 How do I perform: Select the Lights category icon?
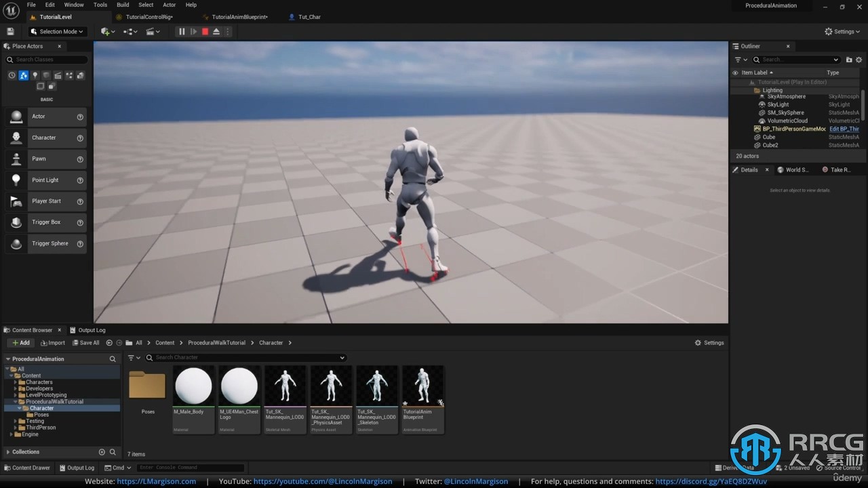click(35, 75)
